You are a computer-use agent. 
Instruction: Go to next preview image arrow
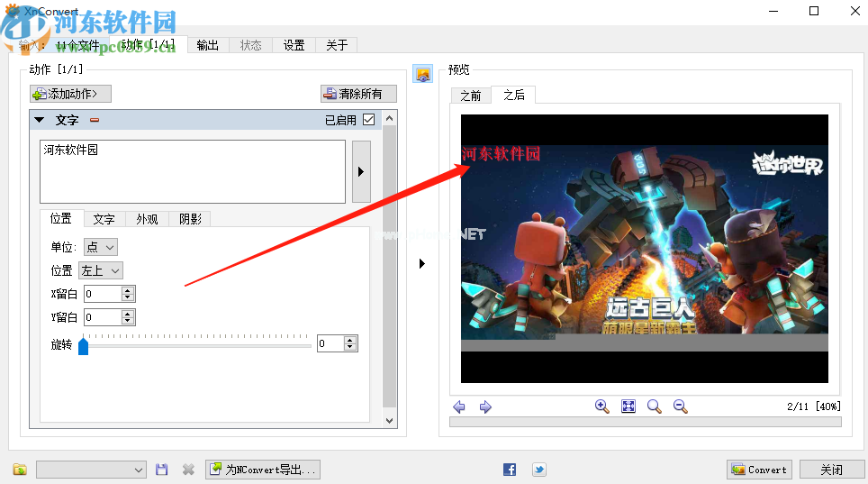(x=485, y=407)
